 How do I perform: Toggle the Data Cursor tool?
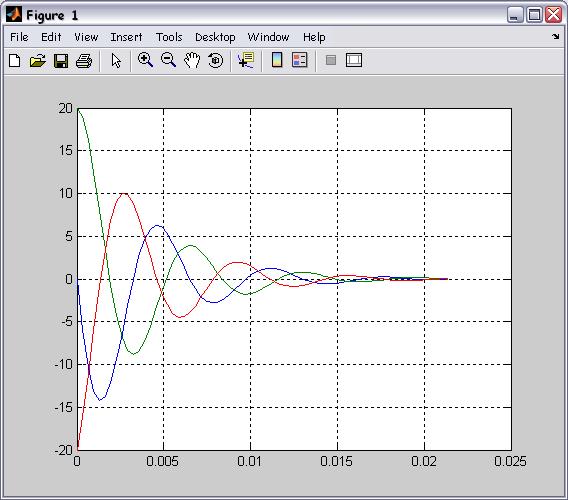[x=246, y=60]
